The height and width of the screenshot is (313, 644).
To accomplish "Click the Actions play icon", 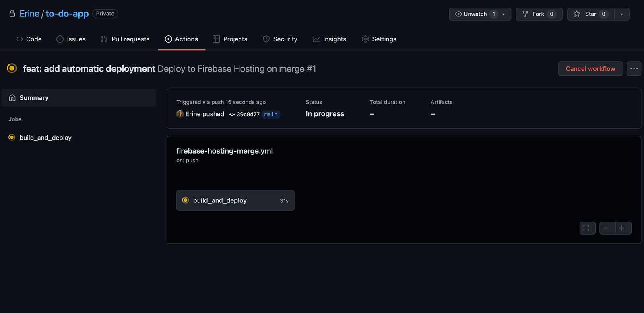I will click(168, 39).
